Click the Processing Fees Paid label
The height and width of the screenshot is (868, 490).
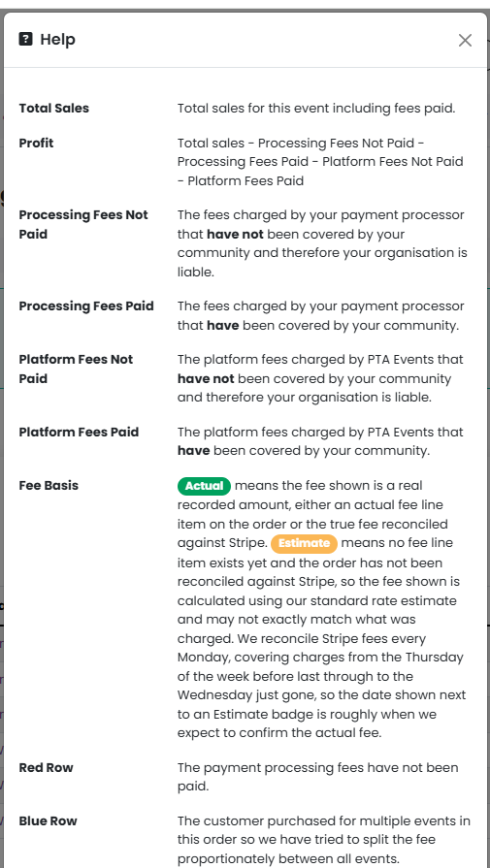tap(86, 306)
